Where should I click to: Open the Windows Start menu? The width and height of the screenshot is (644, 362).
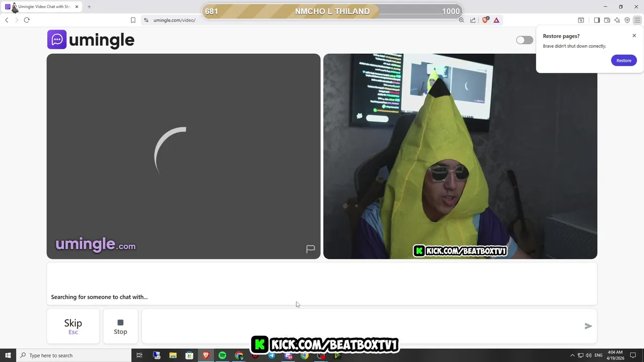[8, 355]
